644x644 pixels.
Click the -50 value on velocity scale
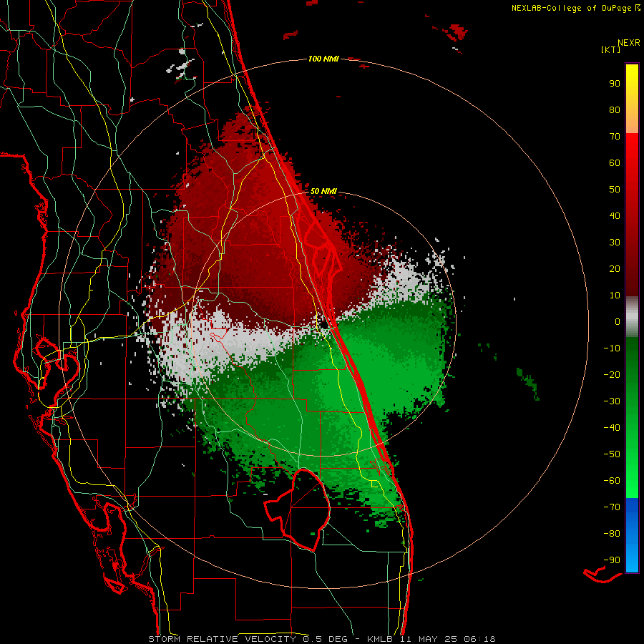click(612, 454)
